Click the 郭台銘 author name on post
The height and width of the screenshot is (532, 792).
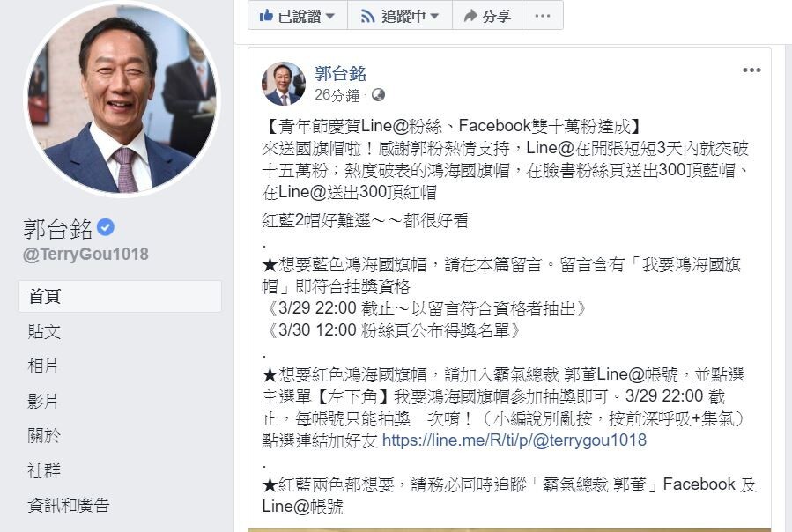[x=340, y=74]
